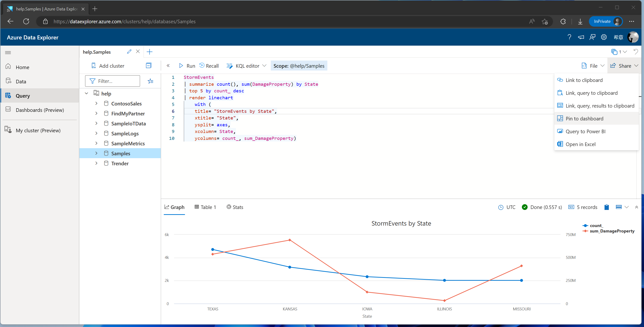
Task: Select Link to clipboard
Action: (x=596, y=80)
